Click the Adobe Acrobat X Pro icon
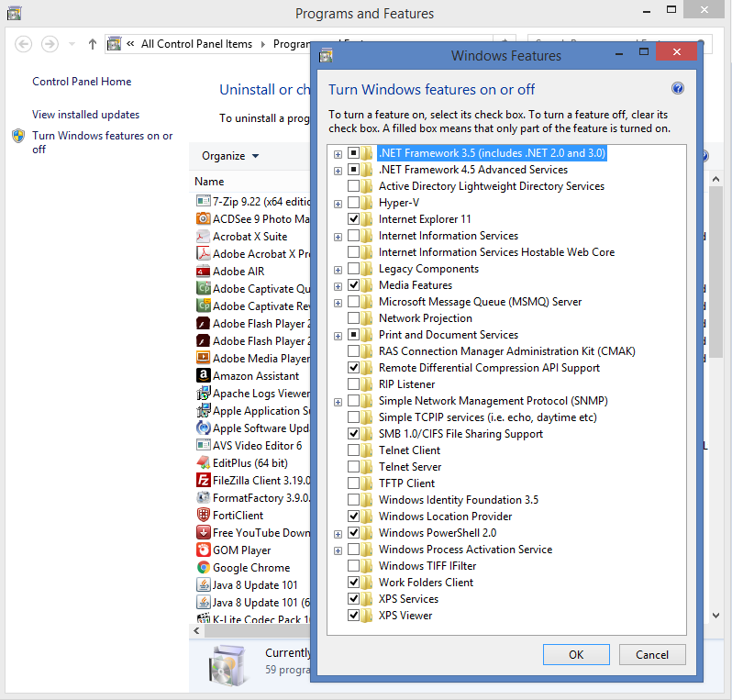732x700 pixels. tap(203, 253)
